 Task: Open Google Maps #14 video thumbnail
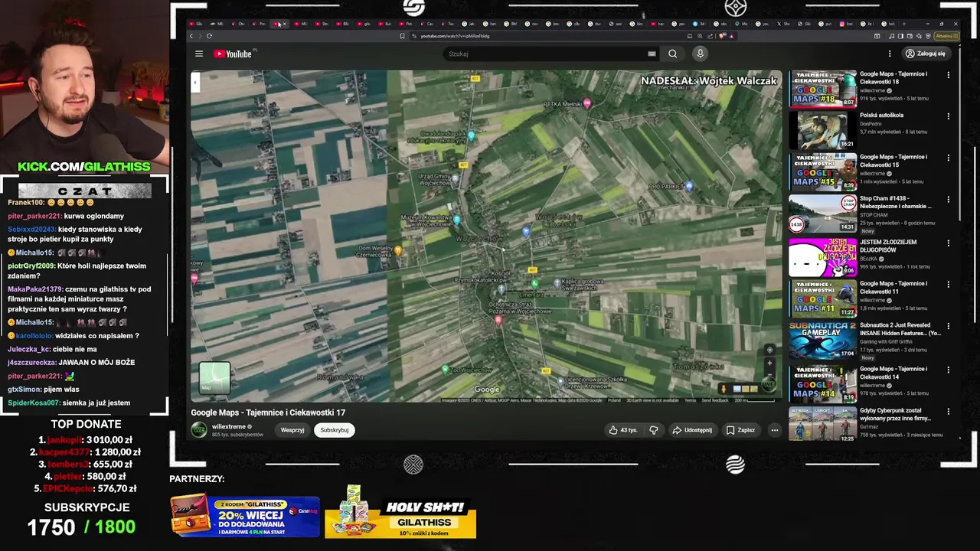point(823,383)
